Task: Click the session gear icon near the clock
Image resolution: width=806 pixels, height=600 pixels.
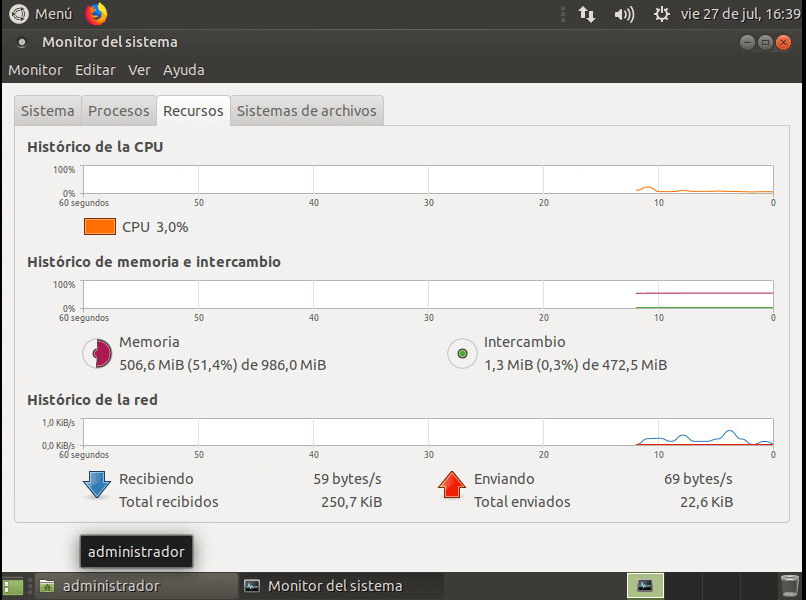Action: (661, 14)
